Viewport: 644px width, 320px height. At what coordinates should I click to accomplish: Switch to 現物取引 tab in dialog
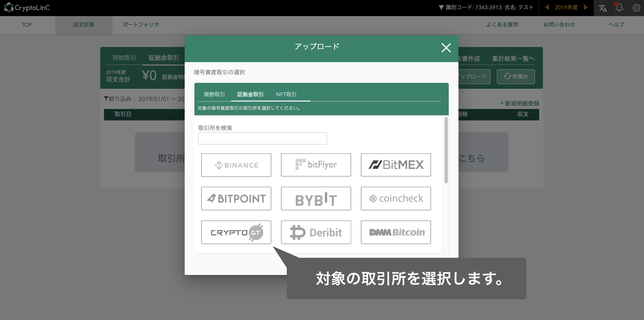(x=214, y=94)
